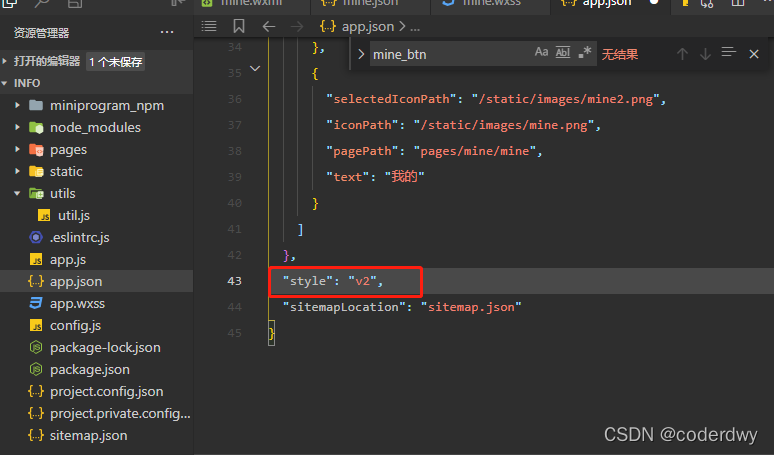Viewport: 774px width, 455px height.
Task: Click the app.json breadcrumb segment
Action: [368, 26]
